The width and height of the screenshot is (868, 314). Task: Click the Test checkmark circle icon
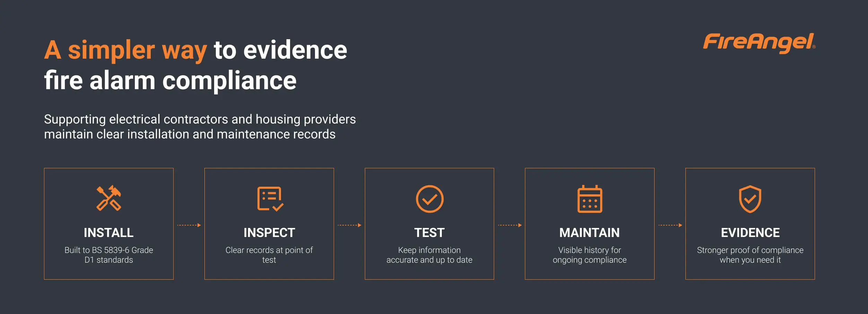click(430, 199)
